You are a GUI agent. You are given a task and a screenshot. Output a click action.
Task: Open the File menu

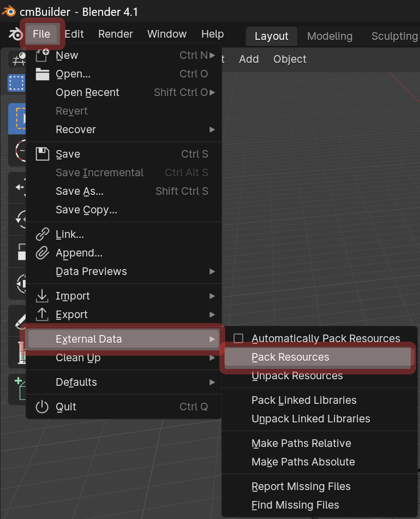[x=41, y=34]
